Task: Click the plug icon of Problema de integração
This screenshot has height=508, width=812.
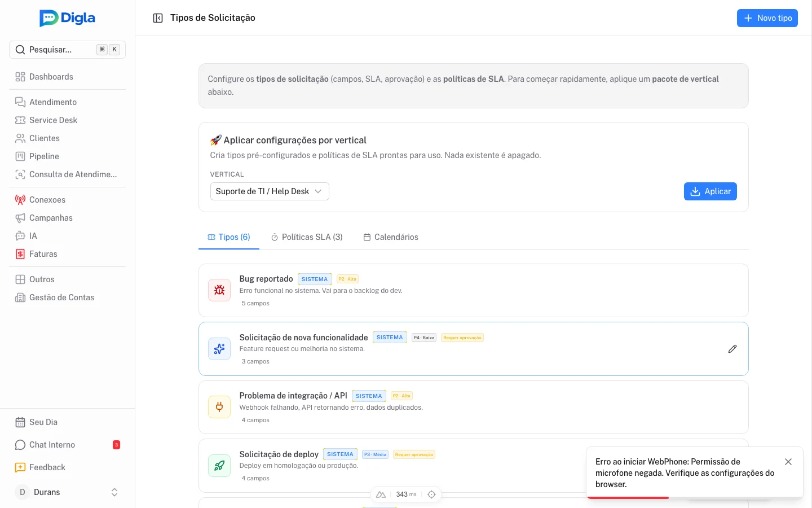Action: [219, 407]
